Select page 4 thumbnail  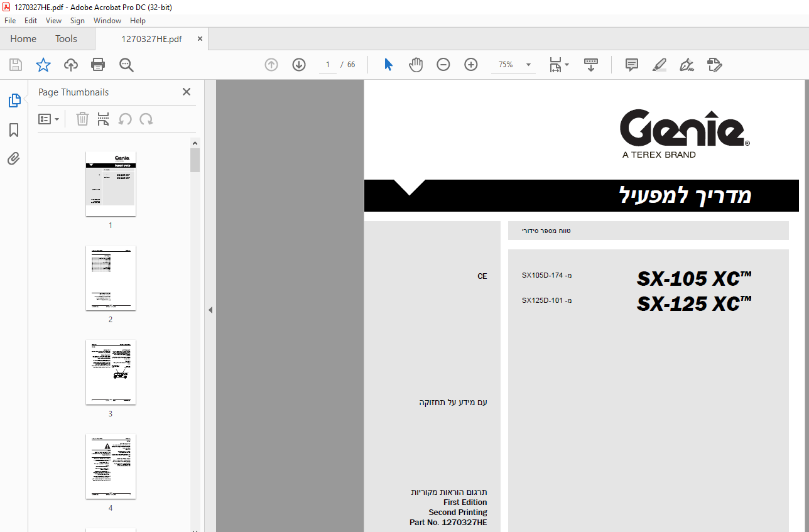point(111,466)
